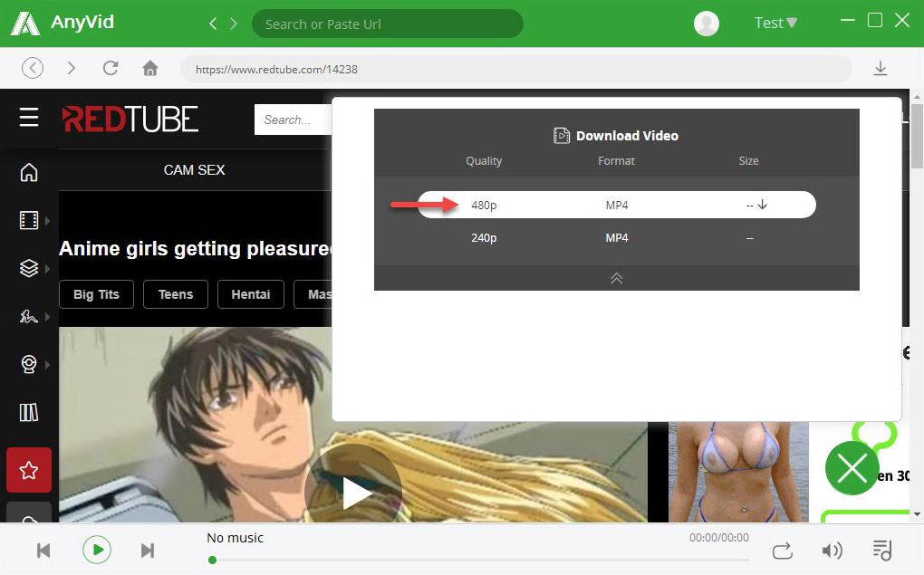Screen dimensions: 924x575
Task: Expand the webcam submenu arrow
Action: tap(48, 365)
